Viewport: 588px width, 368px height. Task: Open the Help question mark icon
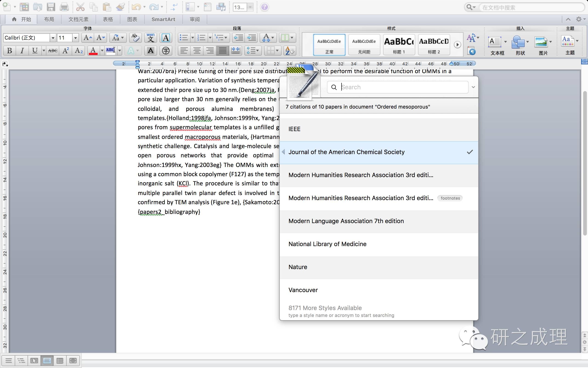pos(264,7)
